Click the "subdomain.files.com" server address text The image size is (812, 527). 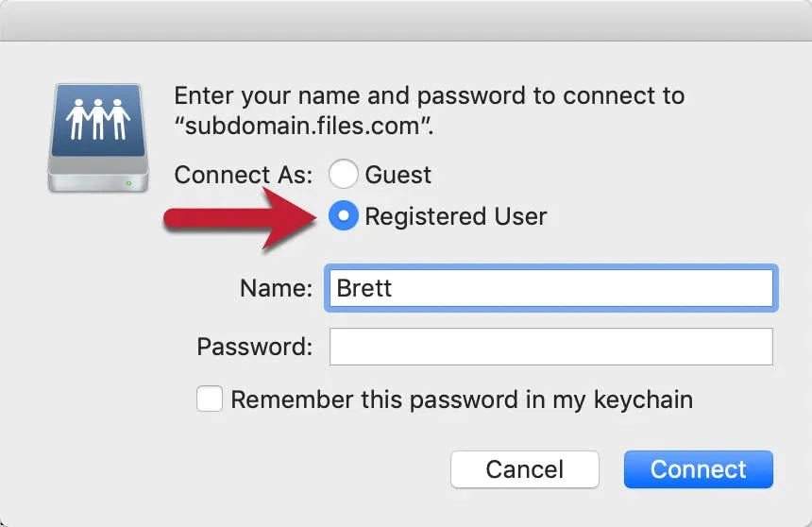304,126
